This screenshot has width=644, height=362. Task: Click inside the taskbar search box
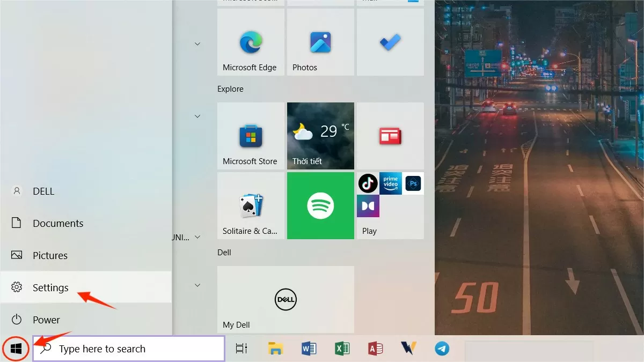pyautogui.click(x=129, y=349)
